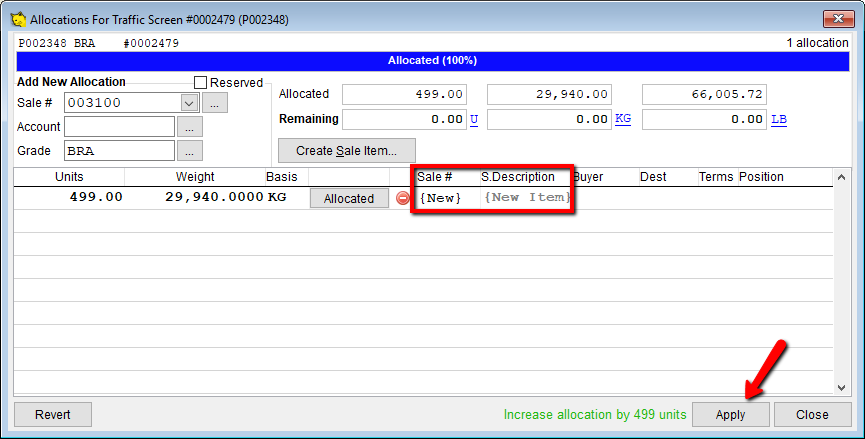The width and height of the screenshot is (865, 439).
Task: Click the Increase allocation by 499 units text
Action: tap(595, 415)
